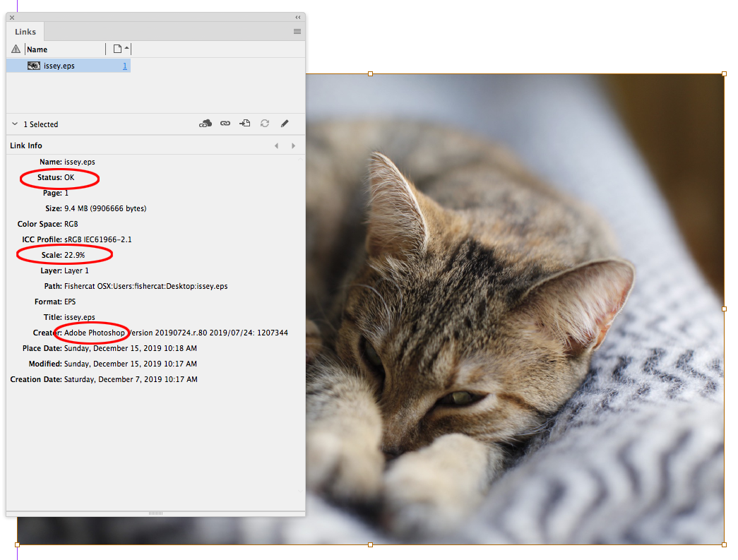Click "Adobe Photoshop" in the Creator row
Image resolution: width=738 pixels, height=560 pixels.
[94, 333]
